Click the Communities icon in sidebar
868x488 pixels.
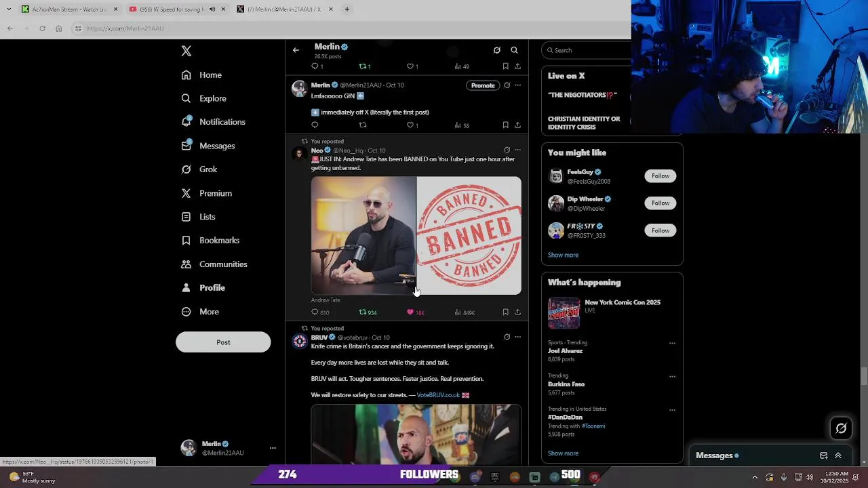click(186, 264)
